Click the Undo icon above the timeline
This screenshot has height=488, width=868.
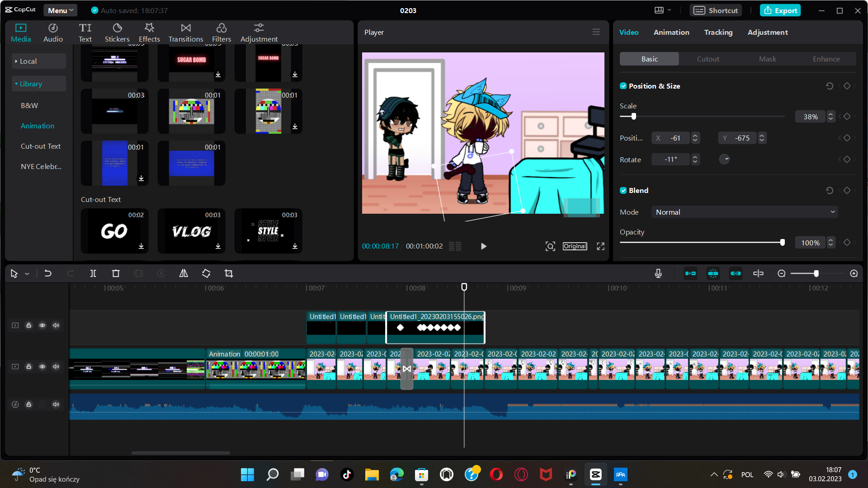48,273
